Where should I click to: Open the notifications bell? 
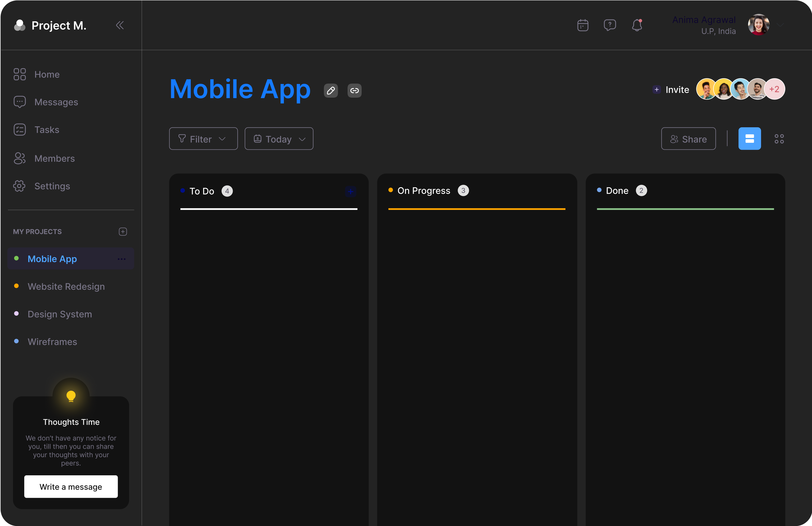tap(637, 25)
